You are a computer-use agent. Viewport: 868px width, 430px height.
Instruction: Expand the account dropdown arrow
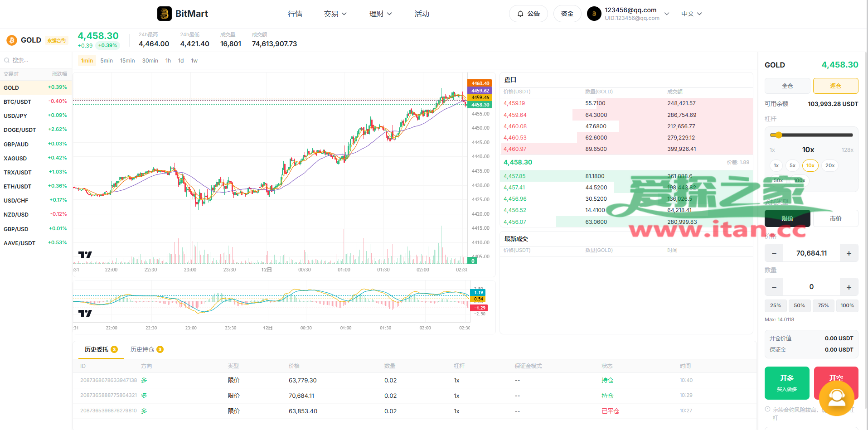click(x=667, y=14)
